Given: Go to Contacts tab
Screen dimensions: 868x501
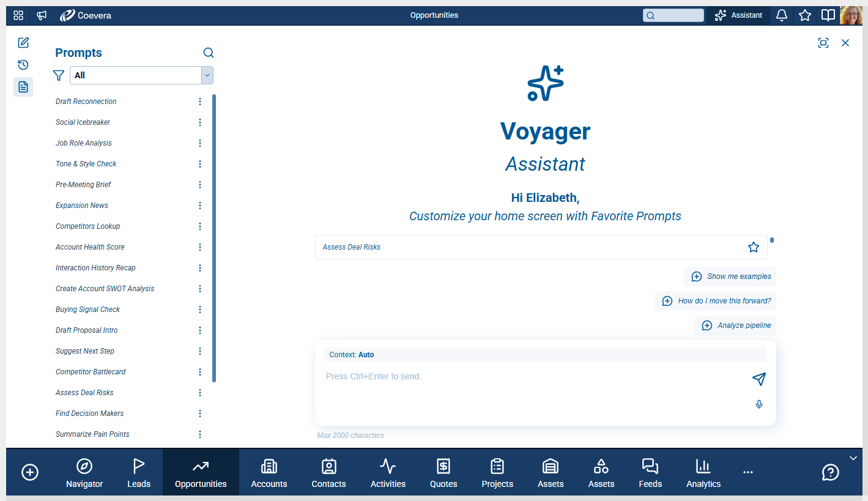Looking at the screenshot, I should 329,473.
